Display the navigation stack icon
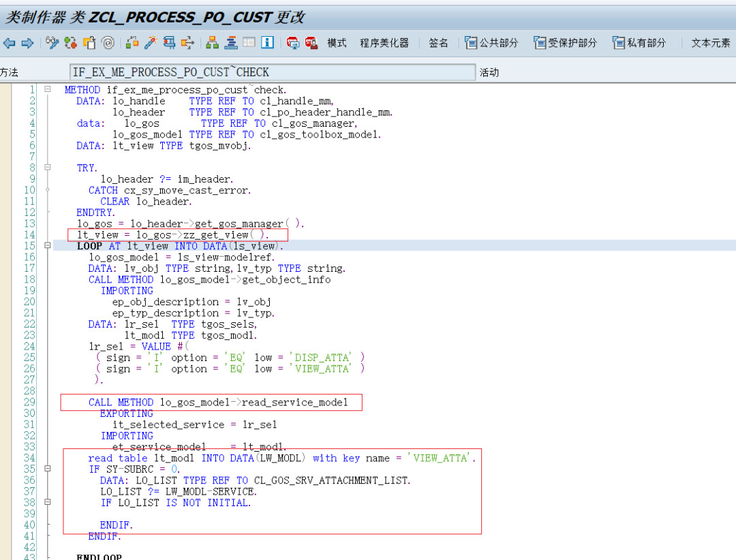The height and width of the screenshot is (560, 736). 230,43
